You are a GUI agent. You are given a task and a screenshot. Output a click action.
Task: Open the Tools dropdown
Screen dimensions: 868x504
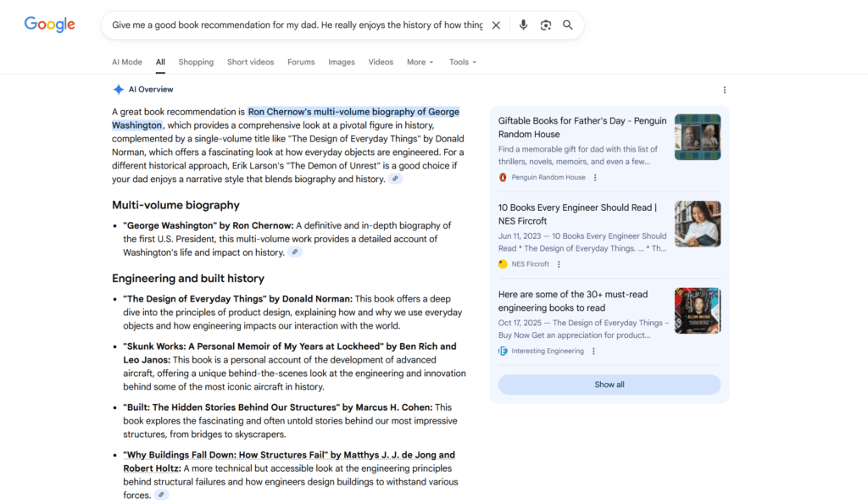click(462, 62)
